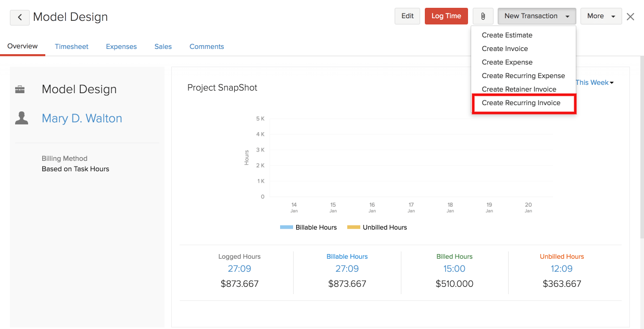
Task: Toggle Billable Hours legend swatch
Action: pos(286,227)
